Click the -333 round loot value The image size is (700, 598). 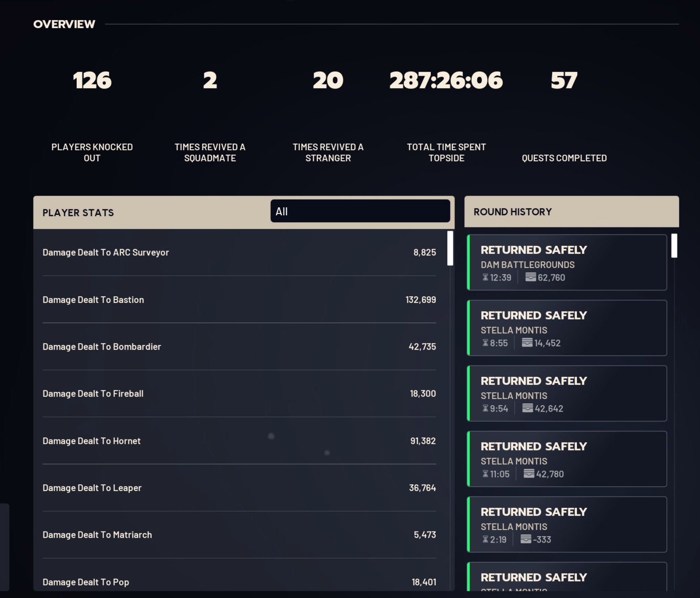[542, 540]
